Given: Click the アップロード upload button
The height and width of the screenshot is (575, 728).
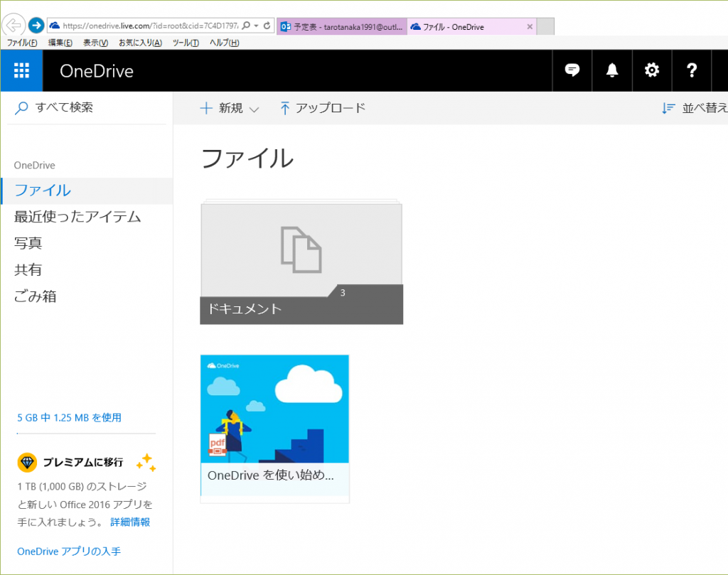Looking at the screenshot, I should pyautogui.click(x=323, y=108).
